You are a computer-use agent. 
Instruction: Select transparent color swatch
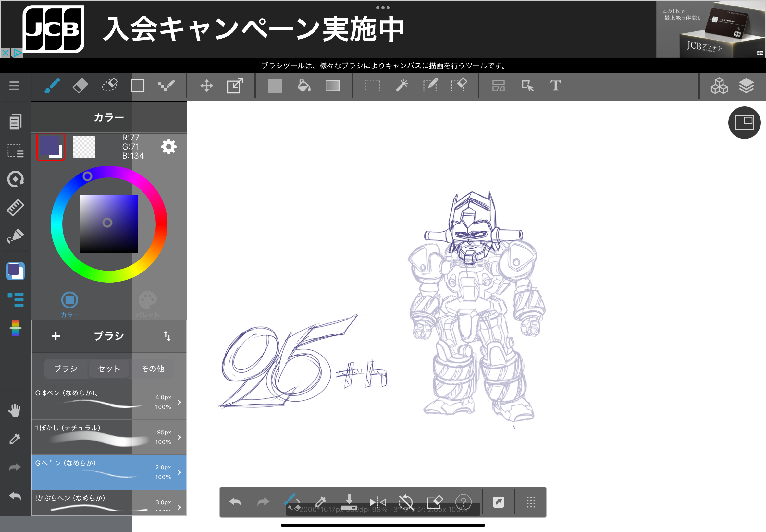(x=84, y=147)
